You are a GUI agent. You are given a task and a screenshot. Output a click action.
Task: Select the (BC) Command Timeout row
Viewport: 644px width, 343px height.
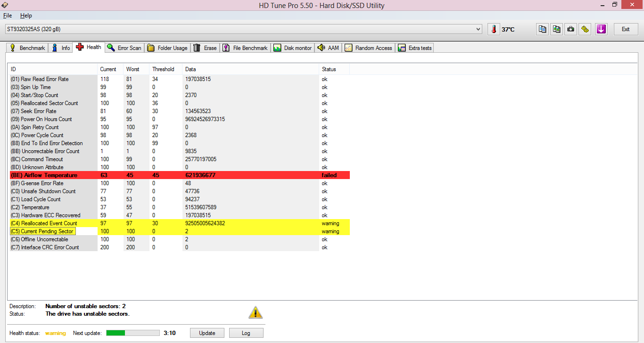click(180, 159)
